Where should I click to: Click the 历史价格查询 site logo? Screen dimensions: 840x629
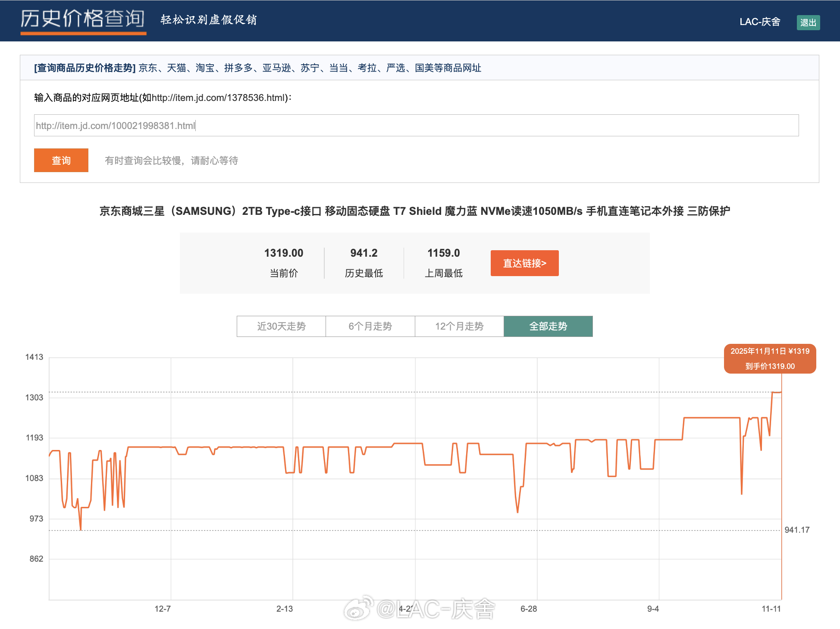(83, 19)
